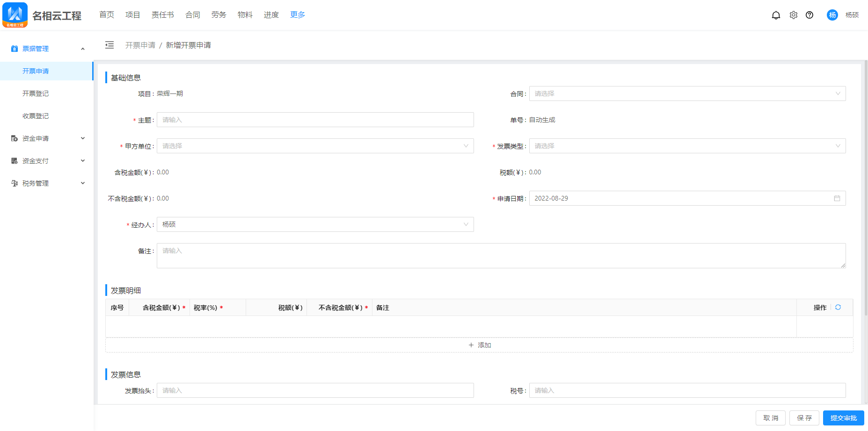Viewport: 868px width, 431px height.
Task: Collapse the 票据管理 menu chevron
Action: click(83, 49)
